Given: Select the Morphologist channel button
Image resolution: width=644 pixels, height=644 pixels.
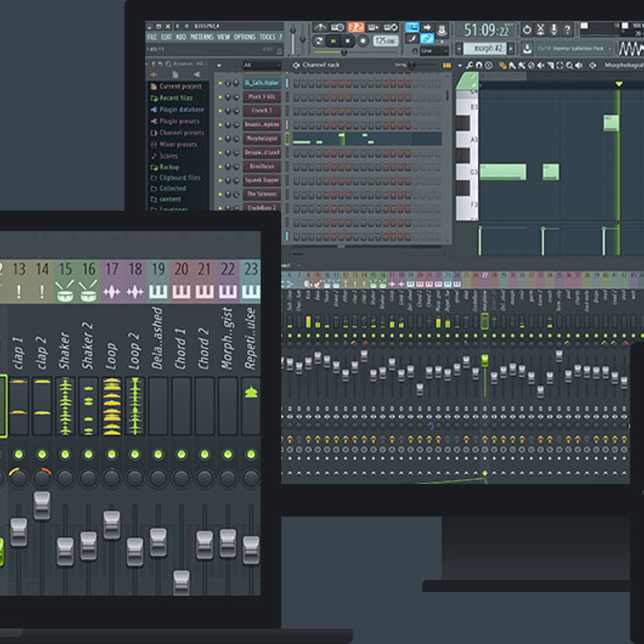Looking at the screenshot, I should [x=262, y=138].
